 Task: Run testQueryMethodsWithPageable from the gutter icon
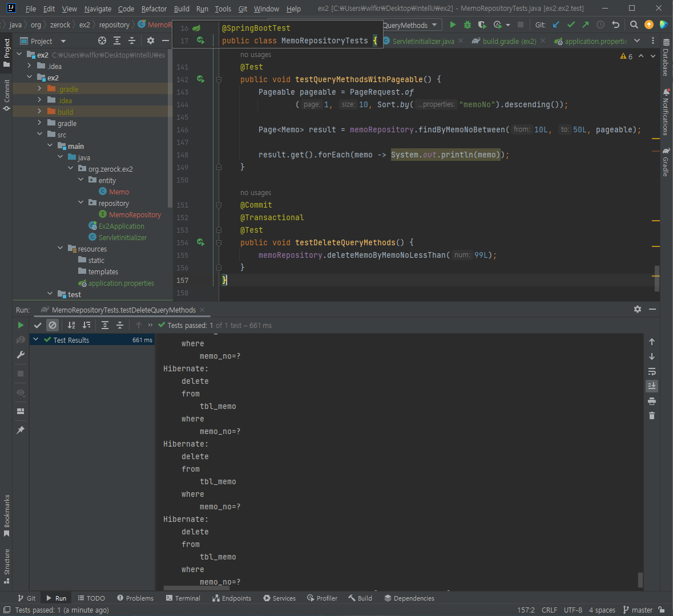200,79
